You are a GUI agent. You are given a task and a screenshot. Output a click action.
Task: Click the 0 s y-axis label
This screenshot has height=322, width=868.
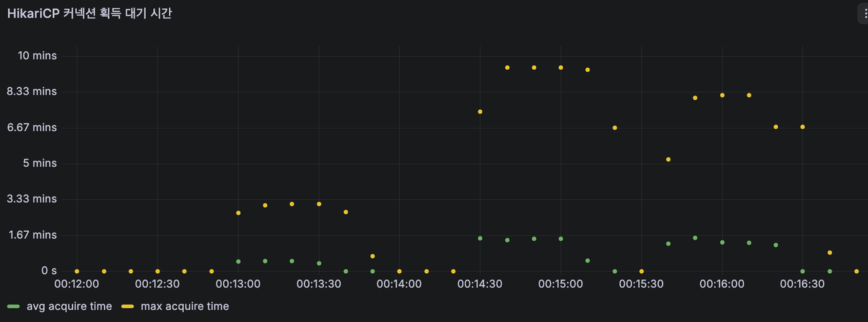(x=49, y=270)
